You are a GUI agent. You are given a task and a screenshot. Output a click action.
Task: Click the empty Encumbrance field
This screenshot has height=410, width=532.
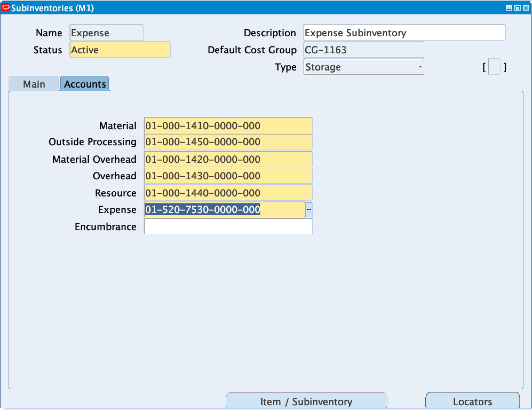coord(228,226)
